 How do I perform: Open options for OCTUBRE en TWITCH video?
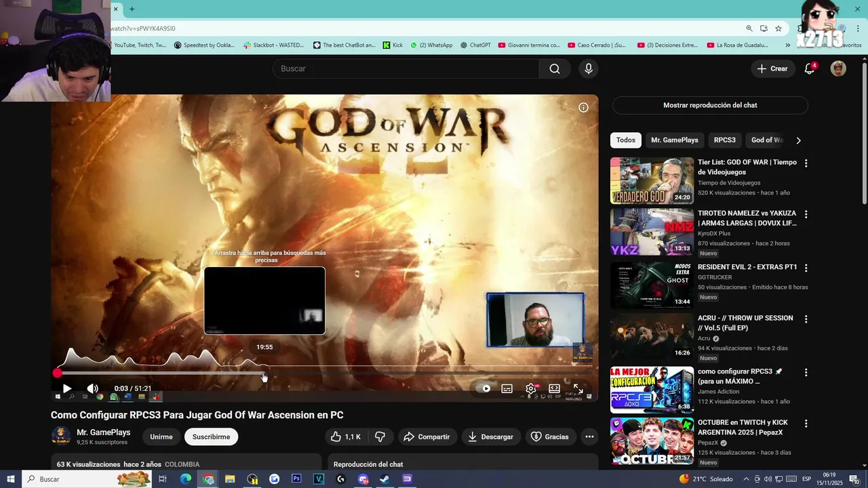[x=806, y=424]
